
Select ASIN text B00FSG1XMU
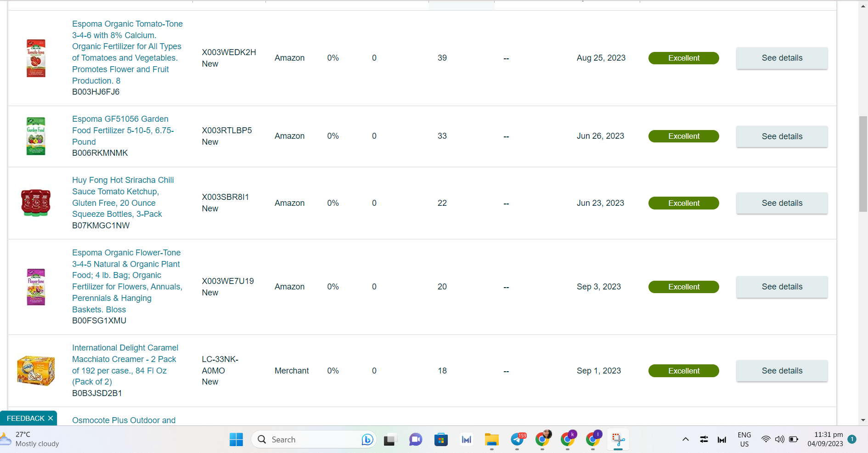[99, 321]
